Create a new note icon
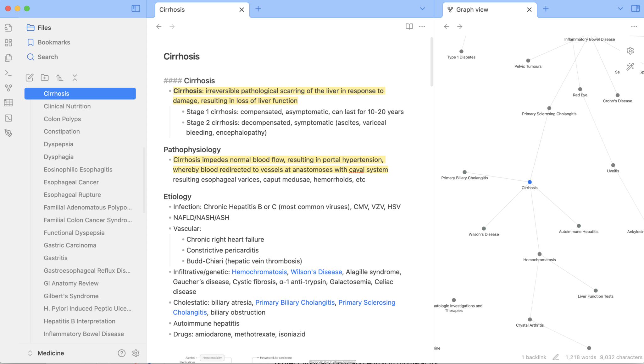The height and width of the screenshot is (364, 644). 30,78
